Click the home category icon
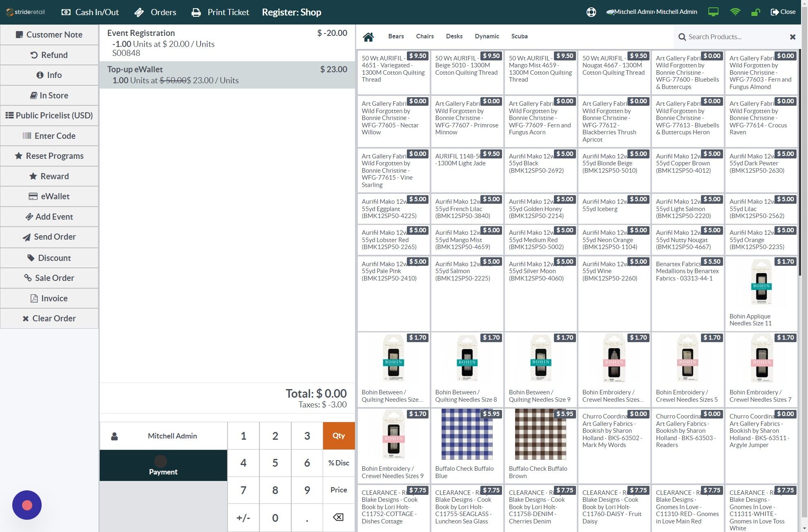Viewport: 808px width, 532px height. [x=368, y=37]
